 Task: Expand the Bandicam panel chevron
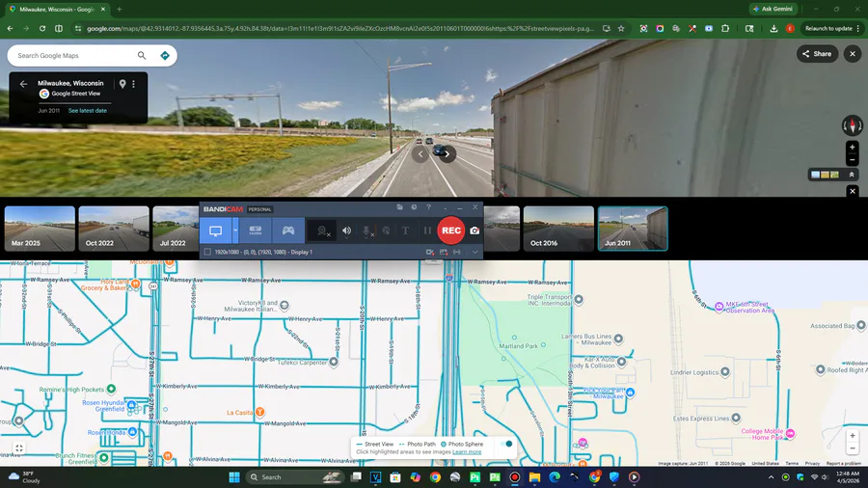pos(475,252)
